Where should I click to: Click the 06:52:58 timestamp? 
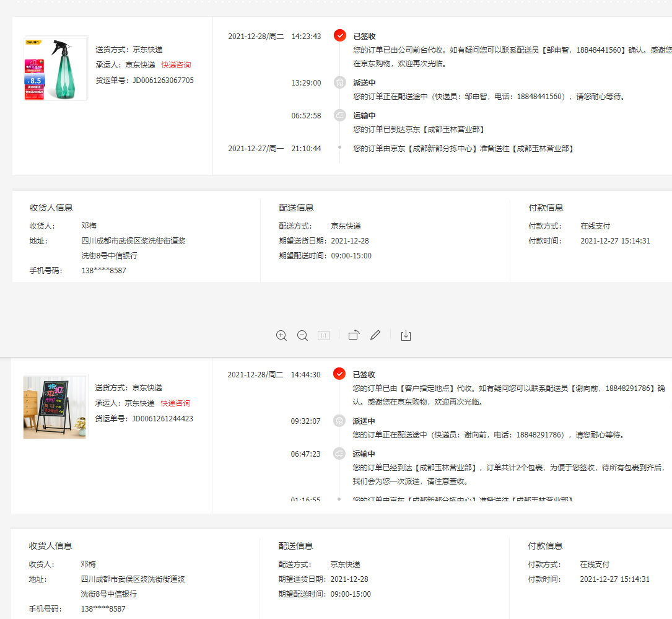(x=306, y=116)
